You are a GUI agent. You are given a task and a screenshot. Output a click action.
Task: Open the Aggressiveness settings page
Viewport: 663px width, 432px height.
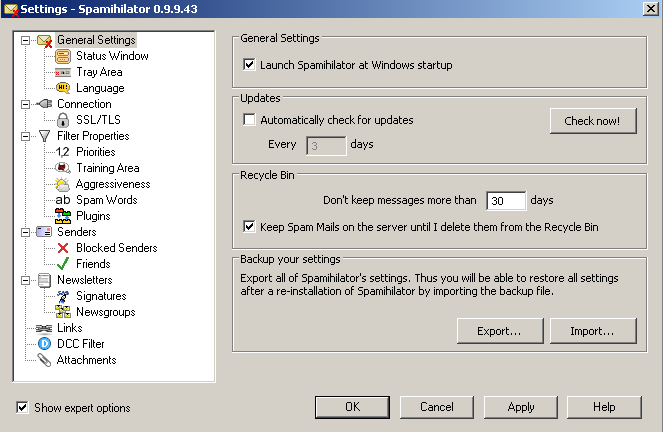click(113, 184)
